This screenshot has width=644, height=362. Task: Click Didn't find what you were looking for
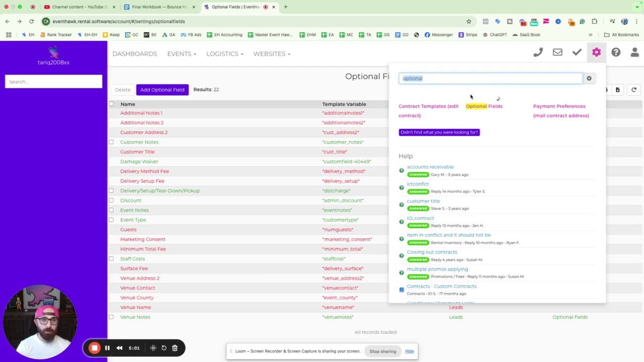pyautogui.click(x=439, y=132)
